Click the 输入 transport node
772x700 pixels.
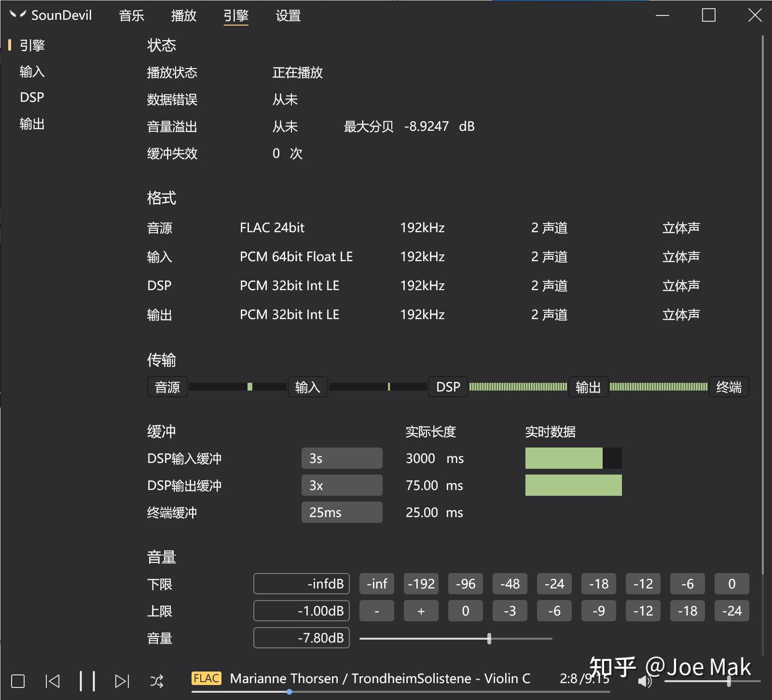coord(308,387)
